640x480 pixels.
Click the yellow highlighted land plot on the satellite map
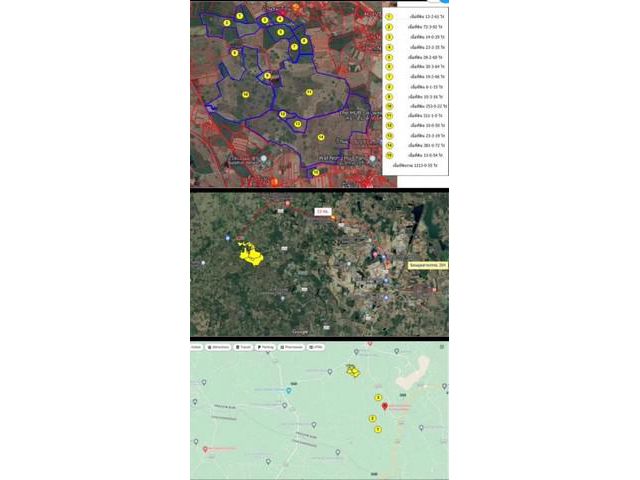[251, 254]
